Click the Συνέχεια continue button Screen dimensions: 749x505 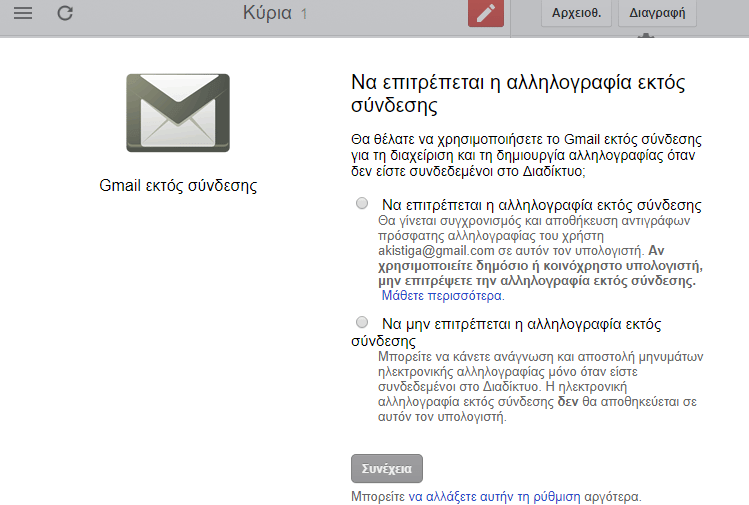coord(387,469)
